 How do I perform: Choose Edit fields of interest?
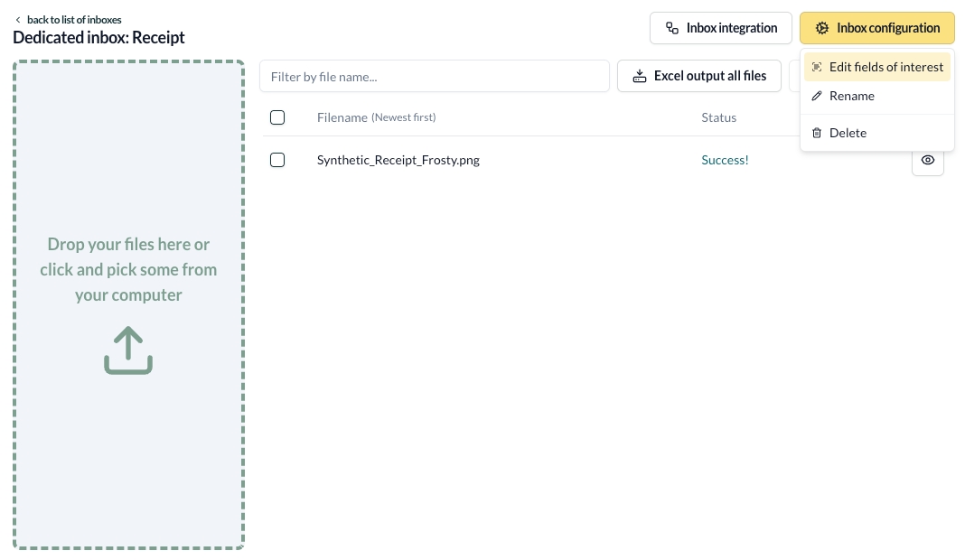(x=885, y=67)
